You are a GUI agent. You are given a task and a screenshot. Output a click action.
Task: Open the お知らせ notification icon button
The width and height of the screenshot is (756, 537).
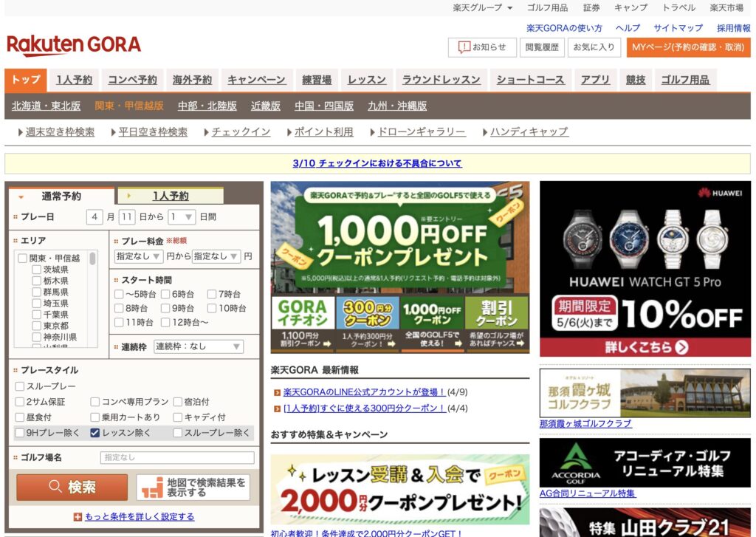pyautogui.click(x=464, y=47)
